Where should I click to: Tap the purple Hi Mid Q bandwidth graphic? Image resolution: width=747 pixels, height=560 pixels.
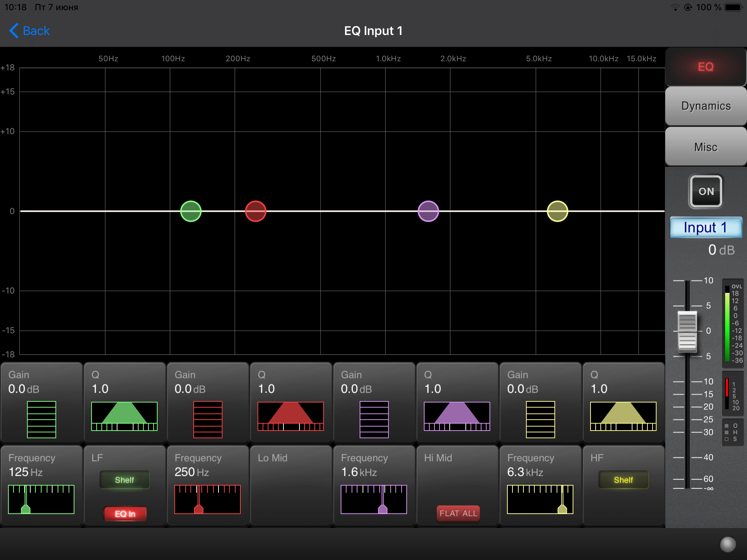[x=457, y=416]
